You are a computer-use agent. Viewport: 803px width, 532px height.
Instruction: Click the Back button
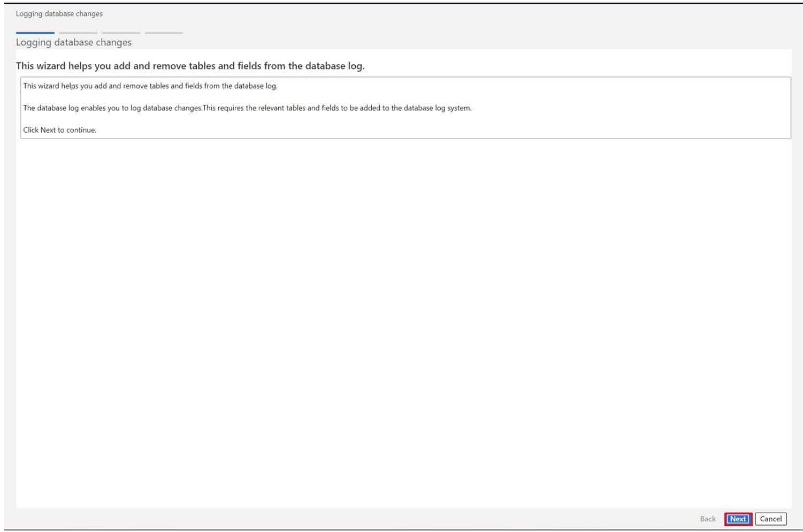click(x=707, y=519)
